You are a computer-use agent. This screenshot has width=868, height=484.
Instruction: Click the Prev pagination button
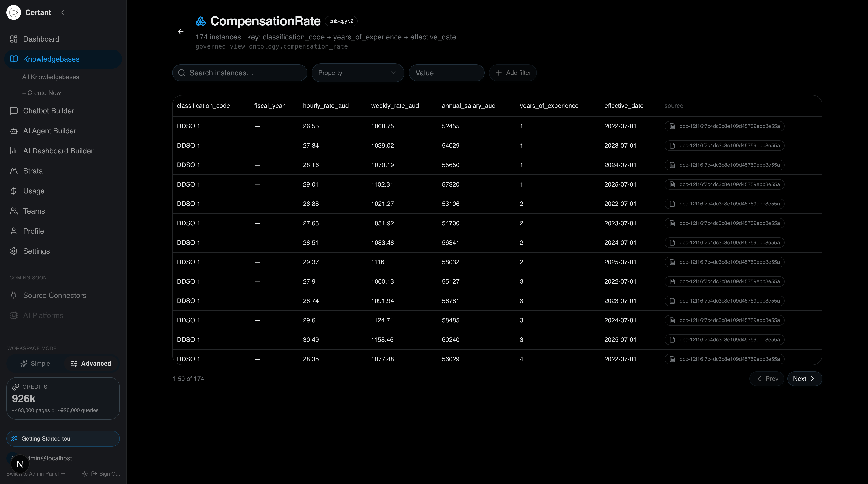tap(767, 379)
